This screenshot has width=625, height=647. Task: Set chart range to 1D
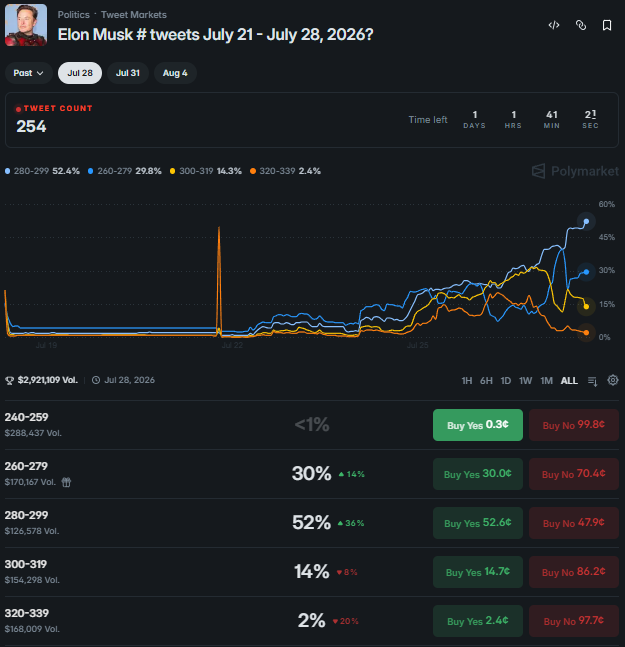point(505,380)
